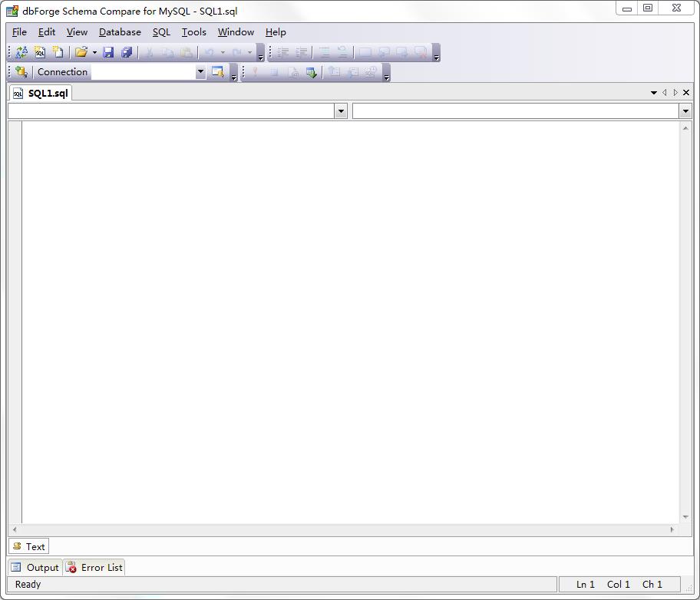Open the Edit menu

tap(46, 32)
